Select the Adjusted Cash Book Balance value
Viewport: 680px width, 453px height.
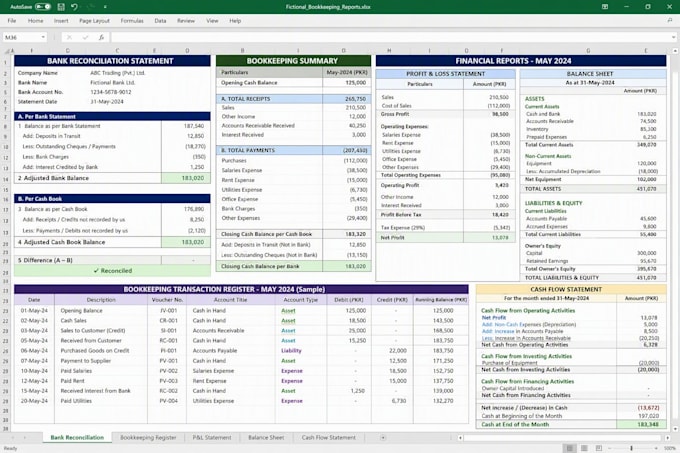(x=186, y=242)
